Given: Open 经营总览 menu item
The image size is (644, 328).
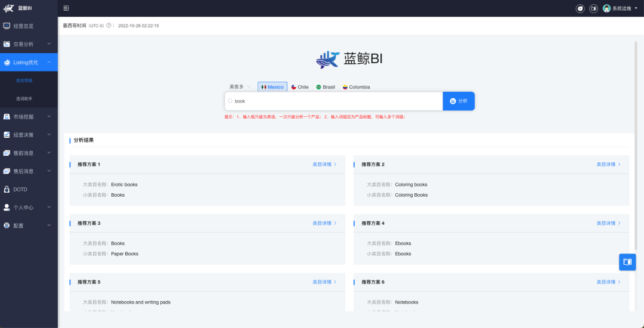Looking at the screenshot, I should 29,26.
